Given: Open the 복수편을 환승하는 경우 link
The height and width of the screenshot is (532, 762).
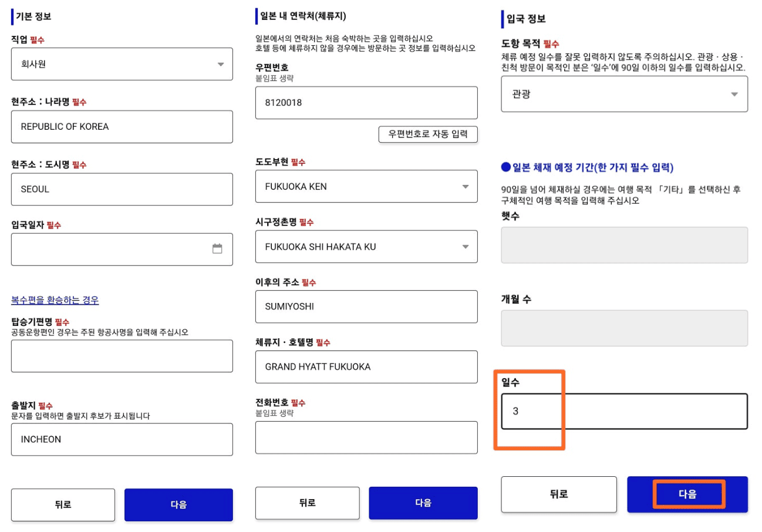Looking at the screenshot, I should (x=55, y=300).
